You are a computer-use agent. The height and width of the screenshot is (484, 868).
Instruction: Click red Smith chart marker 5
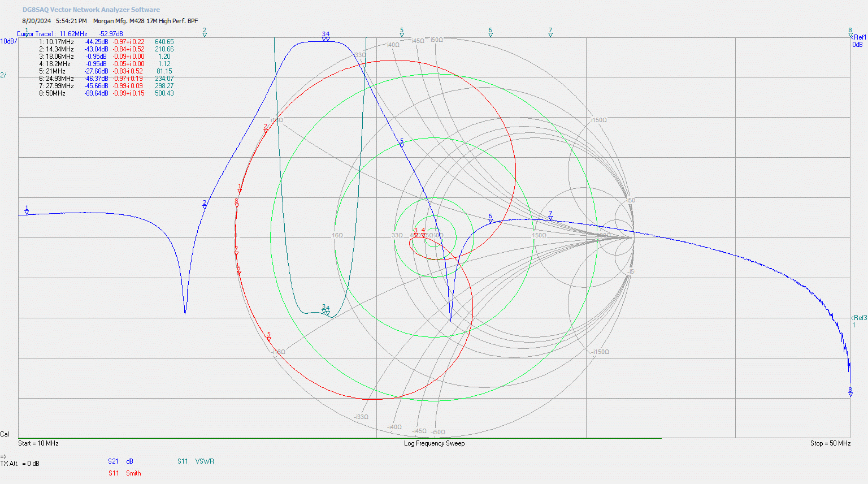(x=269, y=336)
